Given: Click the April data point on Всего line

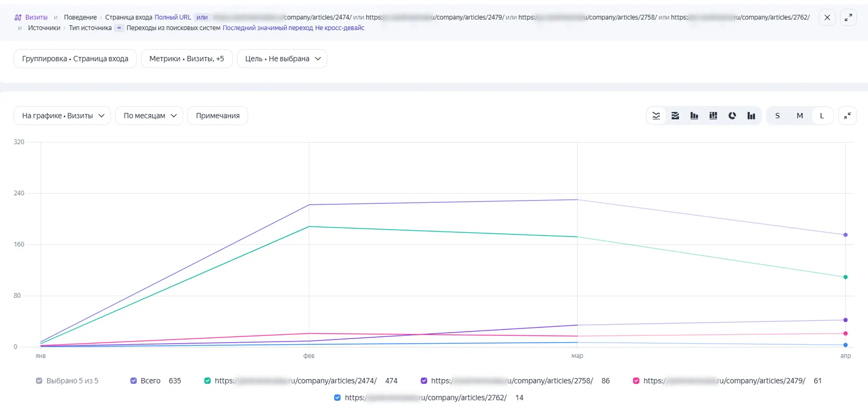Looking at the screenshot, I should pyautogui.click(x=845, y=235).
